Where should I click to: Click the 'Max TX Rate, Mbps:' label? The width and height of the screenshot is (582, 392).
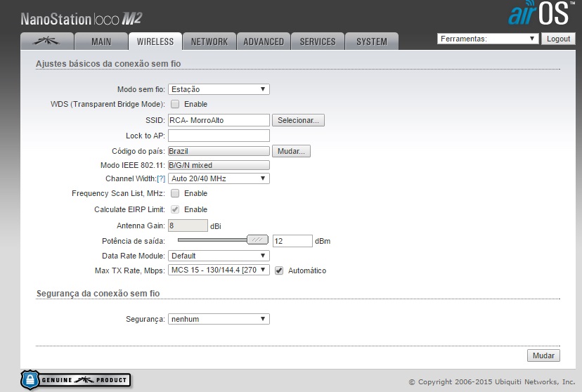[129, 270]
